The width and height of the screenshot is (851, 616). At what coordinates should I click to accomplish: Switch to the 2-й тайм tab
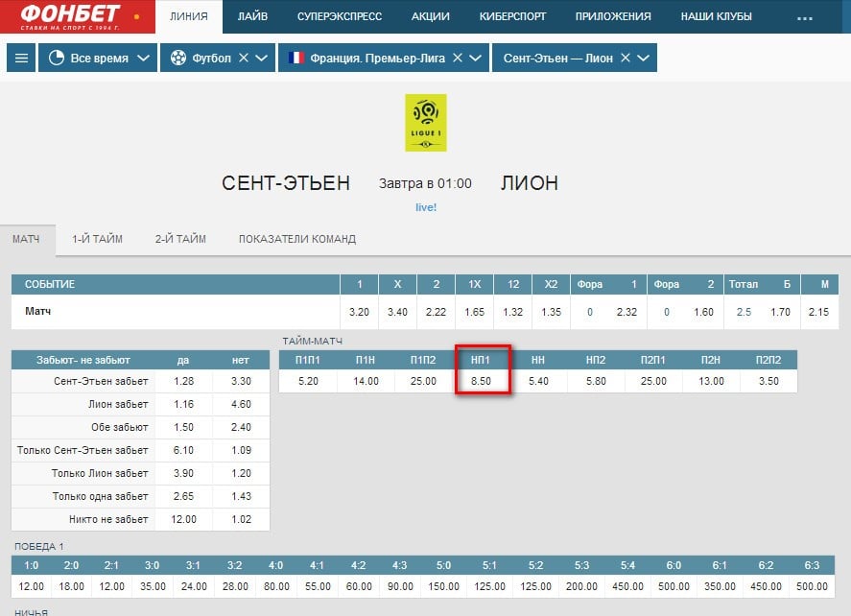tap(180, 239)
